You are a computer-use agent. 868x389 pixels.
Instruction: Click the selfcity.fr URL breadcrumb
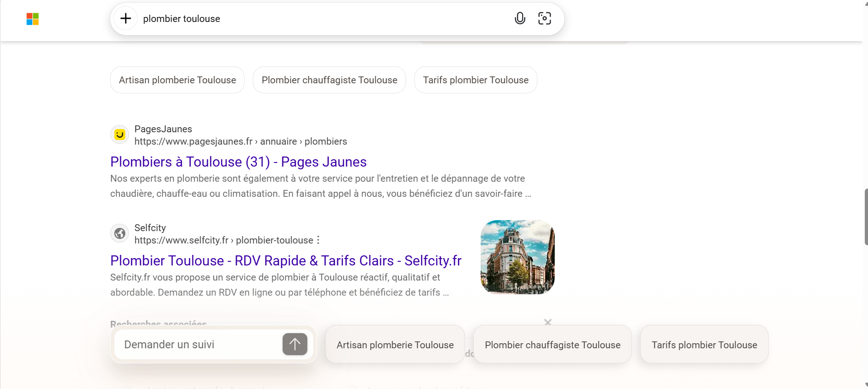pos(224,240)
